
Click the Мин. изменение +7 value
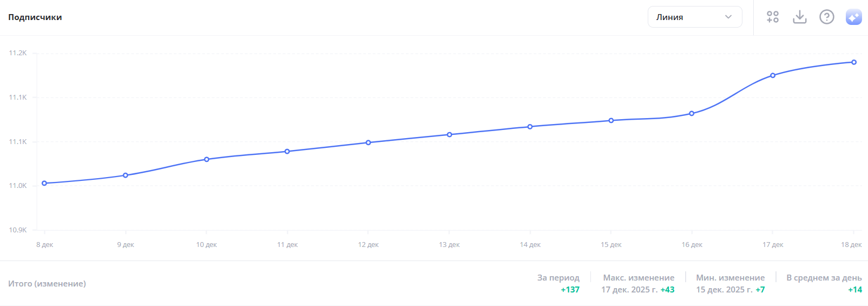(760, 290)
